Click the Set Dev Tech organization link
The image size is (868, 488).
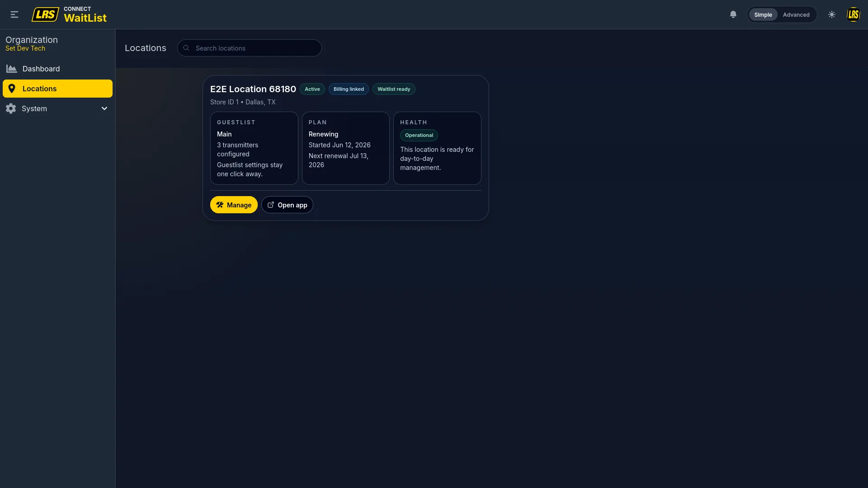coord(25,48)
